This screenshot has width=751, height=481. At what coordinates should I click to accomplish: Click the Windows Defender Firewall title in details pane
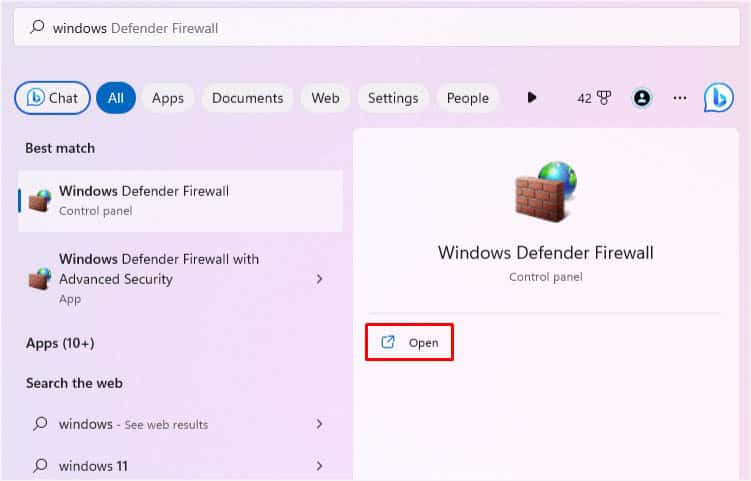tap(546, 252)
